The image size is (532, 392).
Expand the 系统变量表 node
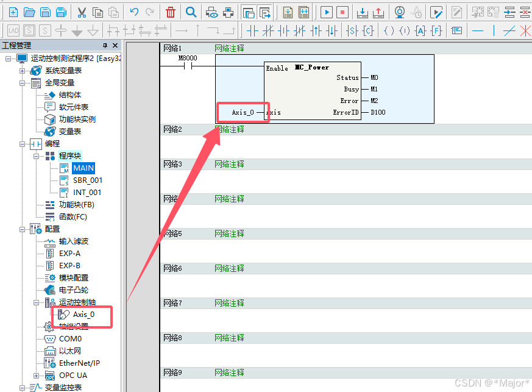22,71
